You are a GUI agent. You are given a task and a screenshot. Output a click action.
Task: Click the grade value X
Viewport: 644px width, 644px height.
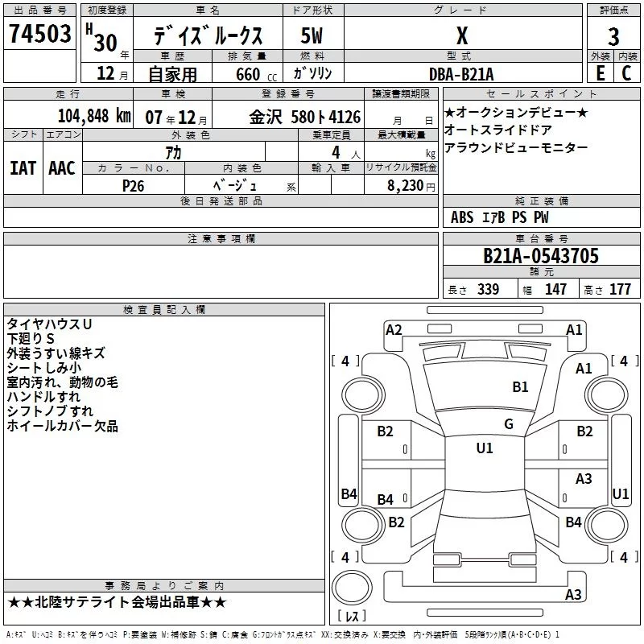(x=462, y=35)
